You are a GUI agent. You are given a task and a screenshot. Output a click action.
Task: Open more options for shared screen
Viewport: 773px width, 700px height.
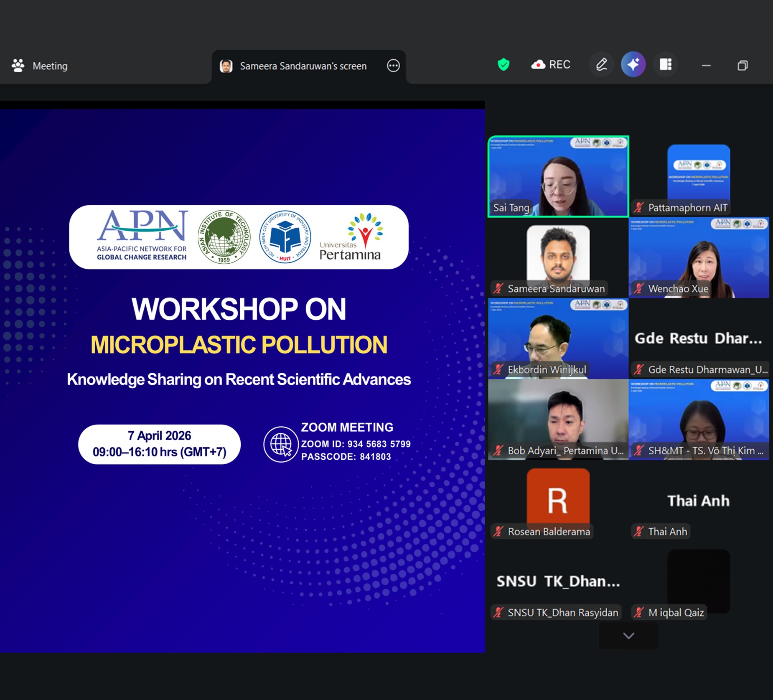(x=393, y=66)
